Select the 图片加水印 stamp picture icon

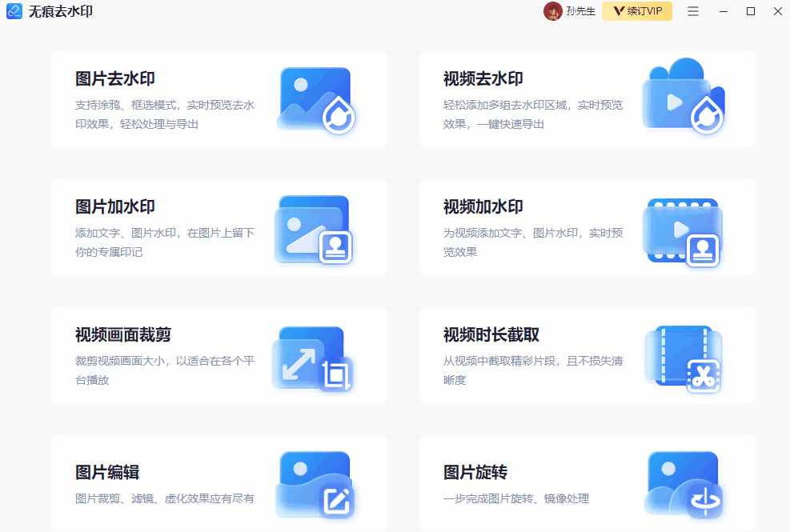click(314, 230)
